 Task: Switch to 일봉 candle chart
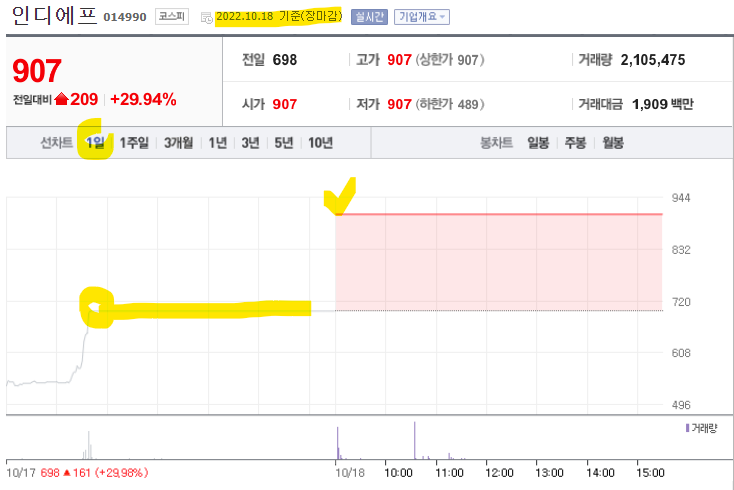point(538,143)
